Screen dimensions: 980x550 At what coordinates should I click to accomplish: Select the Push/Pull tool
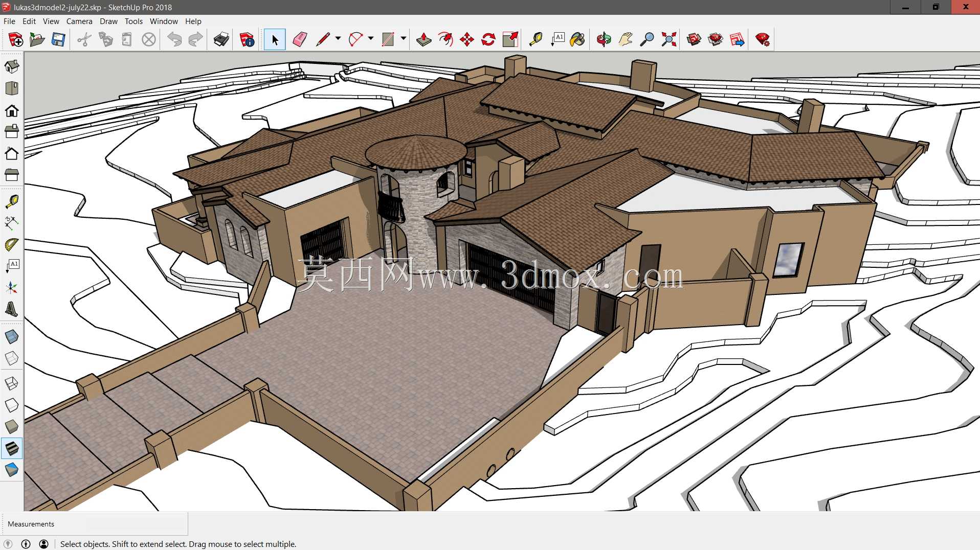point(424,39)
